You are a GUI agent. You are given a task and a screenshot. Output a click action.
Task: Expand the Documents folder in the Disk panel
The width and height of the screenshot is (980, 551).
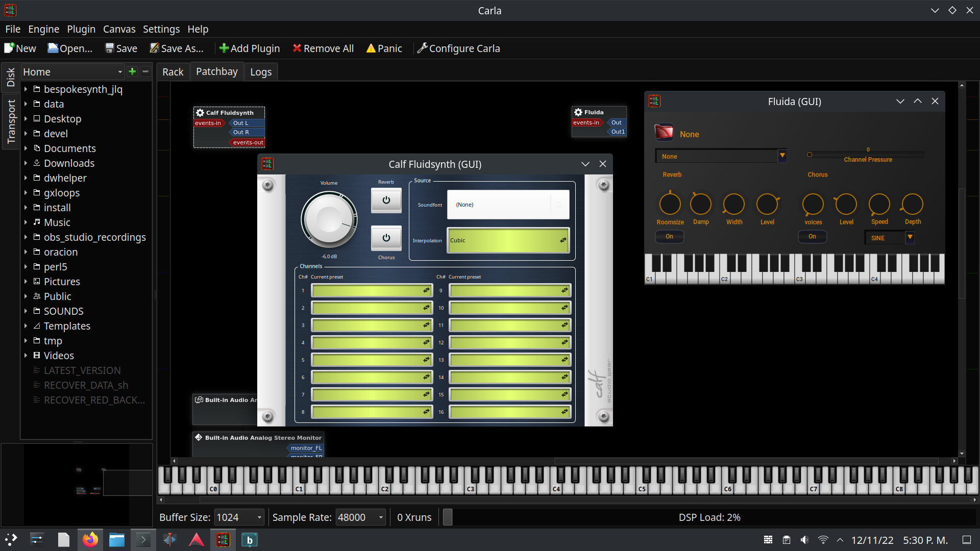[x=26, y=148]
